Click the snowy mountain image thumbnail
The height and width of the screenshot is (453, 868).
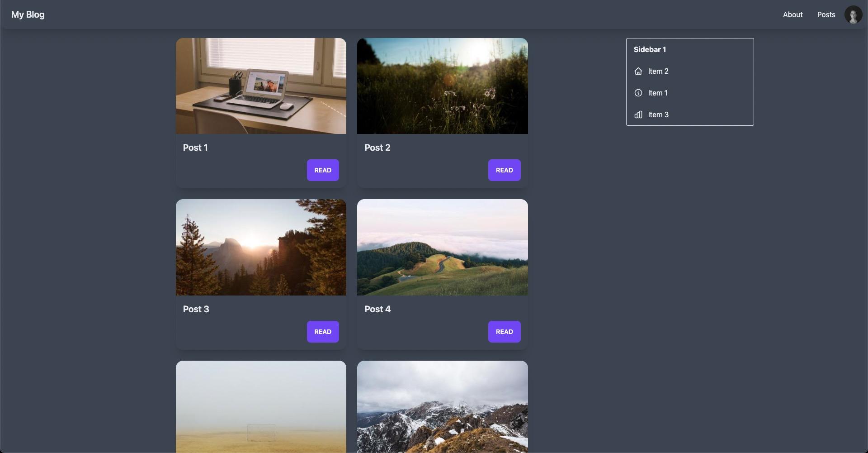442,406
